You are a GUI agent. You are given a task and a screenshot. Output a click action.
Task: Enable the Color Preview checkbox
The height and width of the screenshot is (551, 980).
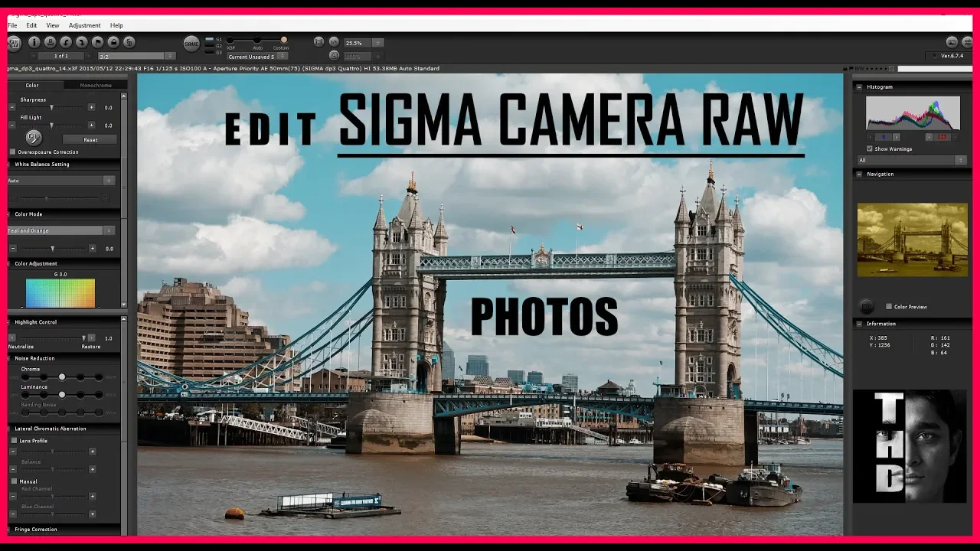(889, 306)
